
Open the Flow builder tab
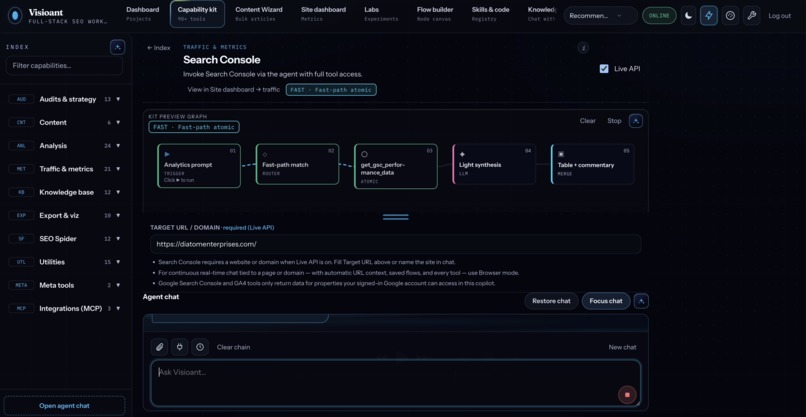[435, 14]
